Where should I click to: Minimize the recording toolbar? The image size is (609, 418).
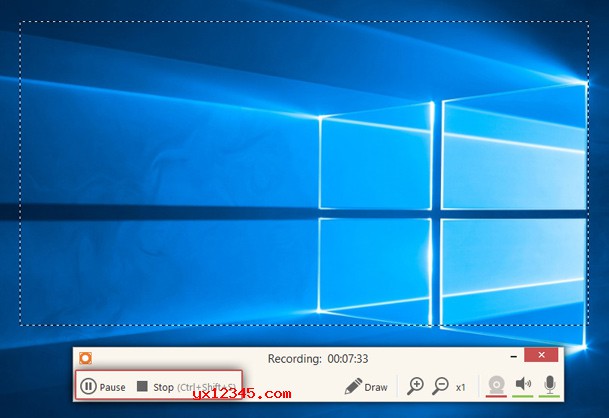coord(514,356)
